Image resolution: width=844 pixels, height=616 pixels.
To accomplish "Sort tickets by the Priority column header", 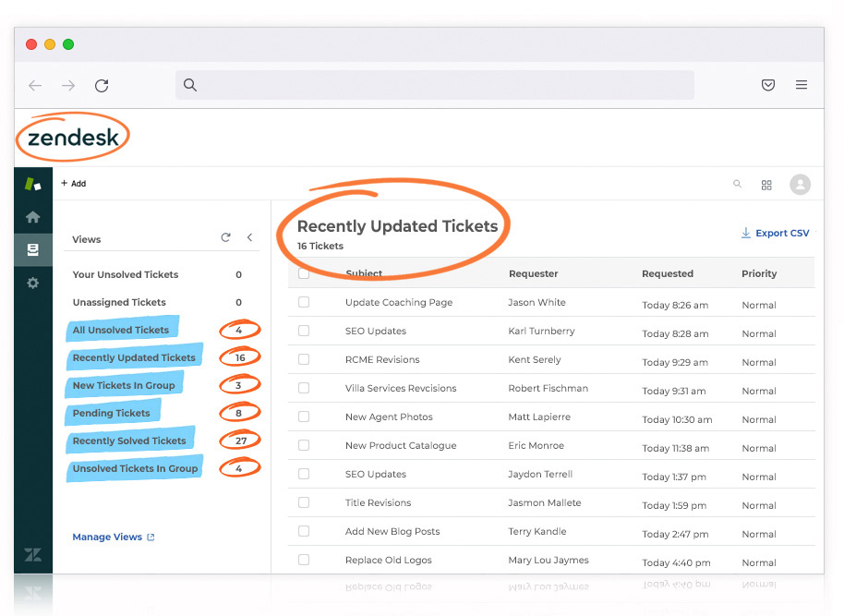I will point(759,273).
